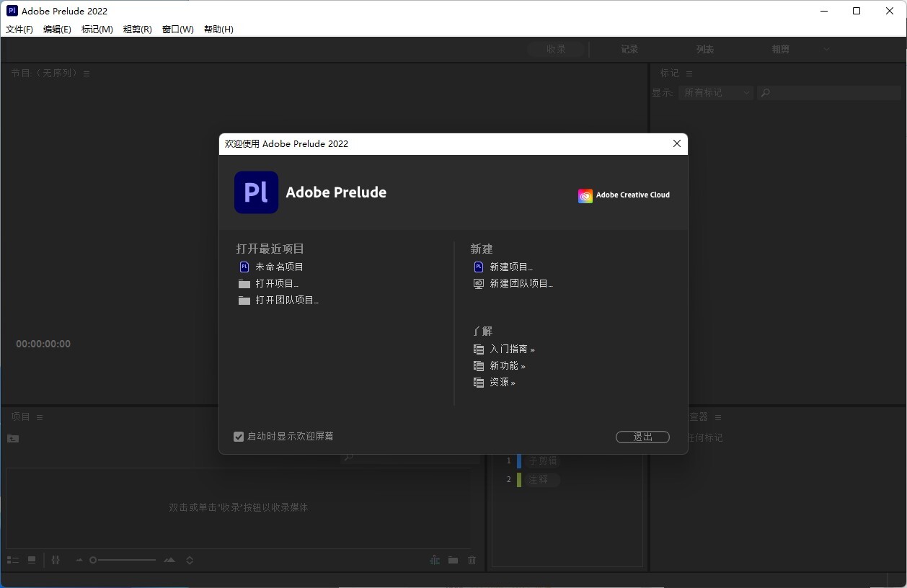Open the 项目 panel hamburger menu

40,417
